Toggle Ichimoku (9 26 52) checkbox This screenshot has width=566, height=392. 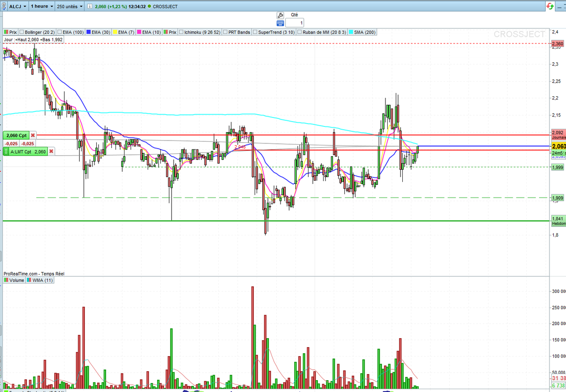[181, 32]
